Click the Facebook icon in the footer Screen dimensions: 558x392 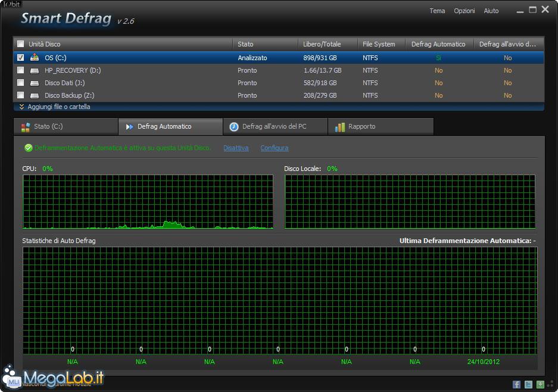point(516,384)
